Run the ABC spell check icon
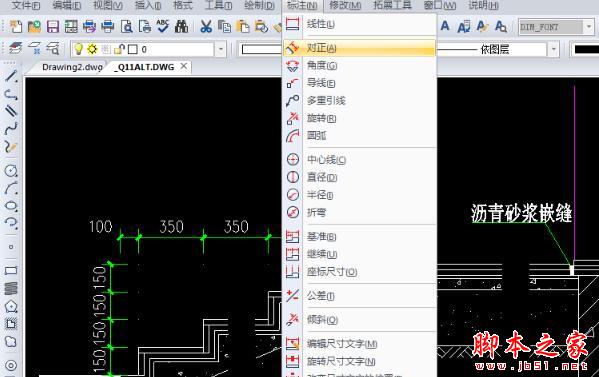 coord(163,27)
